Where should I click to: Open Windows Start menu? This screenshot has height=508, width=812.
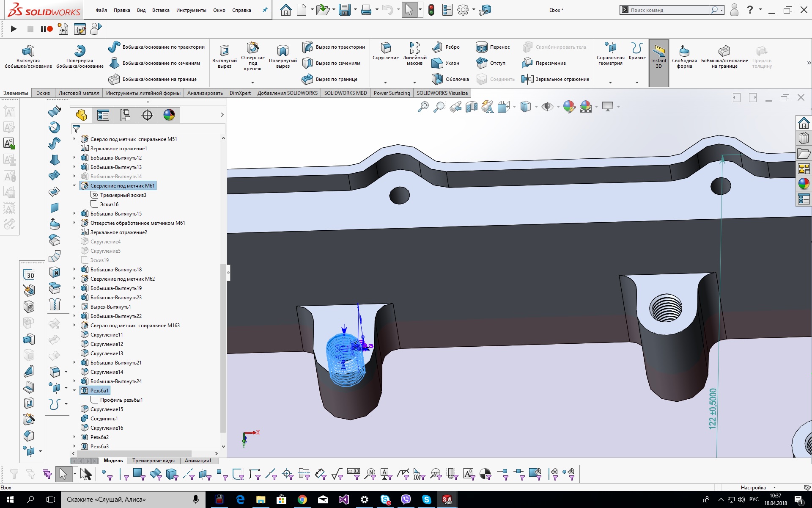point(10,500)
